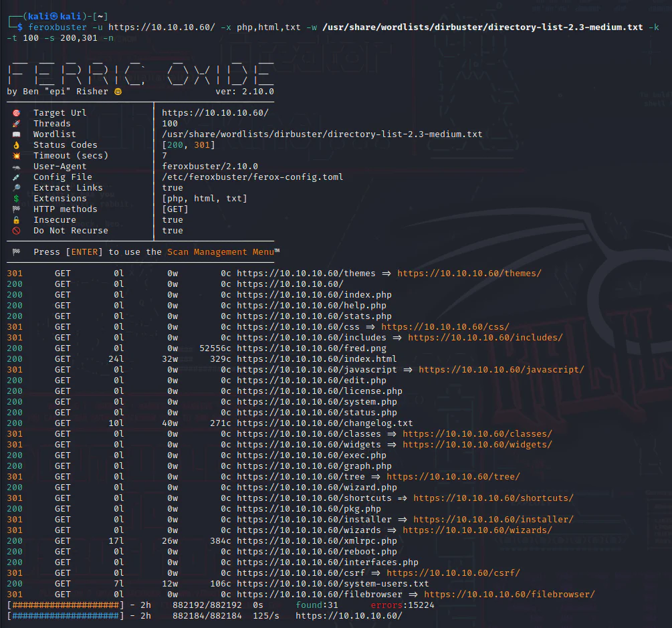Click the [php, html, txt] extensions value
The image size is (672, 628).
click(205, 199)
